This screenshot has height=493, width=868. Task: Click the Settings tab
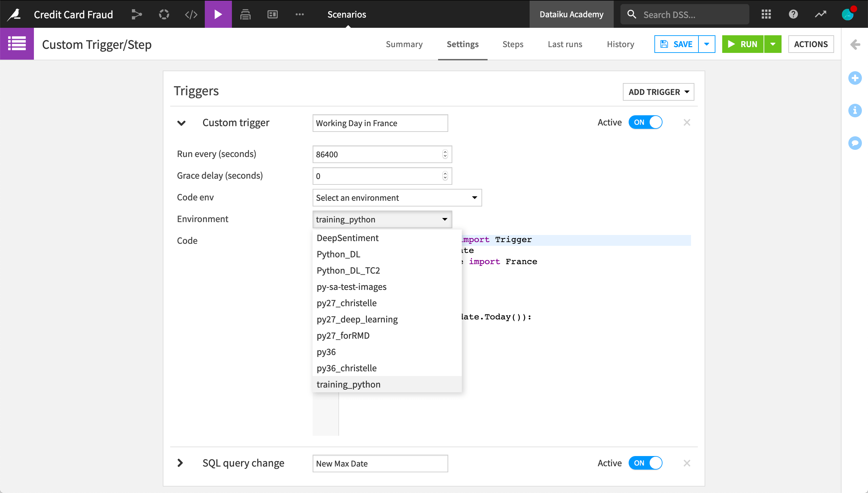(x=462, y=44)
